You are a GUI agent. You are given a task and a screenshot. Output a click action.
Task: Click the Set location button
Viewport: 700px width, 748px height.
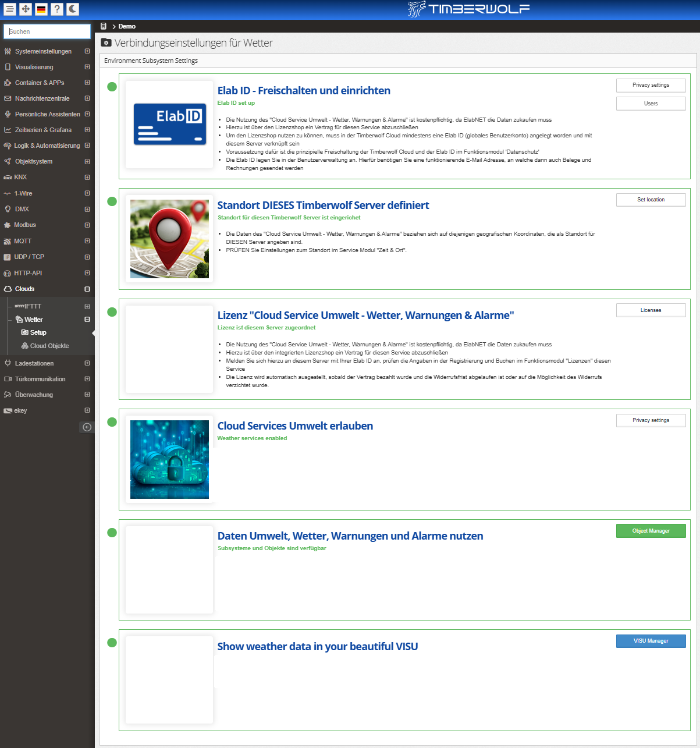coord(651,200)
